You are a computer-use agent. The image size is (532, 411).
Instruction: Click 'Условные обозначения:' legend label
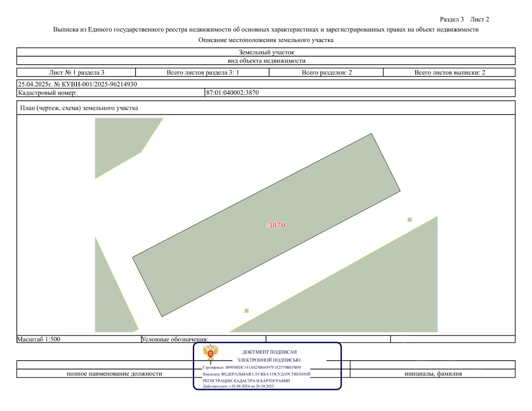[175, 339]
